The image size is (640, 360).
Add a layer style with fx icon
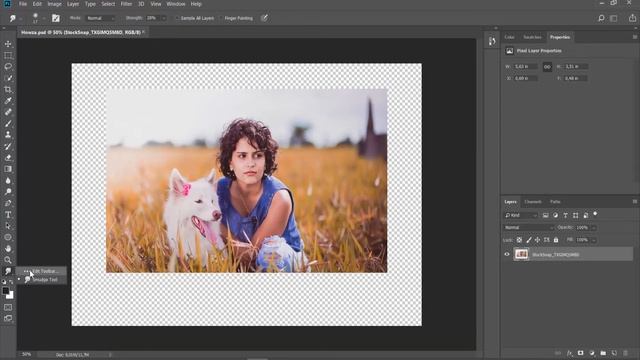coord(569,353)
